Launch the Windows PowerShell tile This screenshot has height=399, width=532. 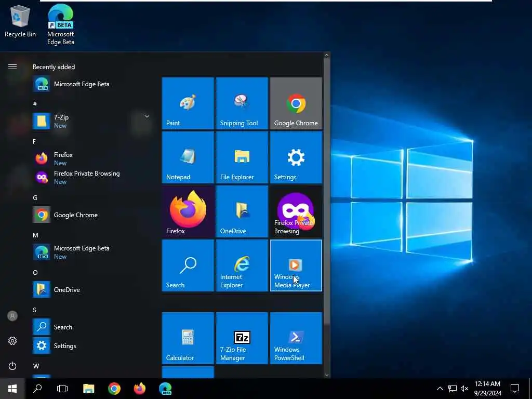(296, 338)
